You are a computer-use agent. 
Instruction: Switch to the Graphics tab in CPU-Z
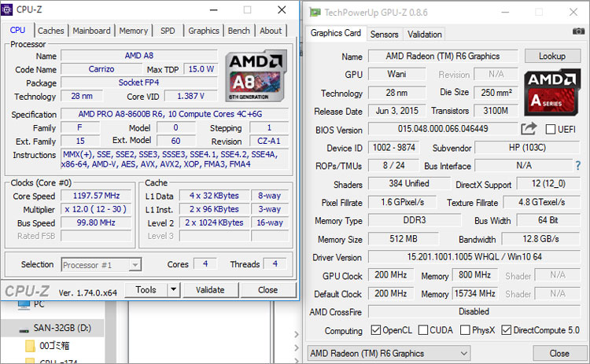(204, 31)
